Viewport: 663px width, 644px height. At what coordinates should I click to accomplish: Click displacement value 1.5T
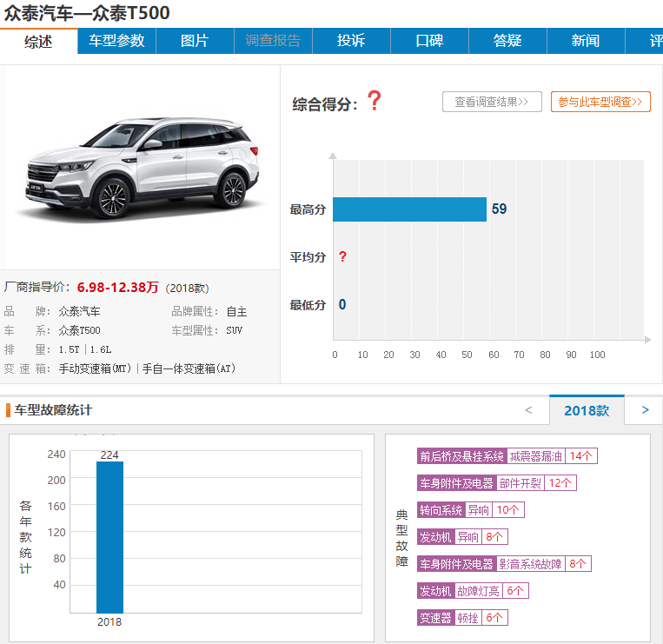(x=69, y=349)
